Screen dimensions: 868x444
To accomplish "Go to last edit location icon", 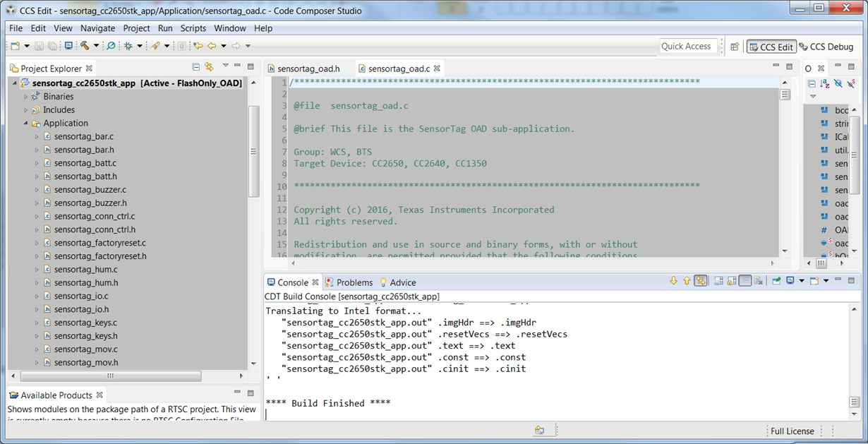I will point(198,46).
